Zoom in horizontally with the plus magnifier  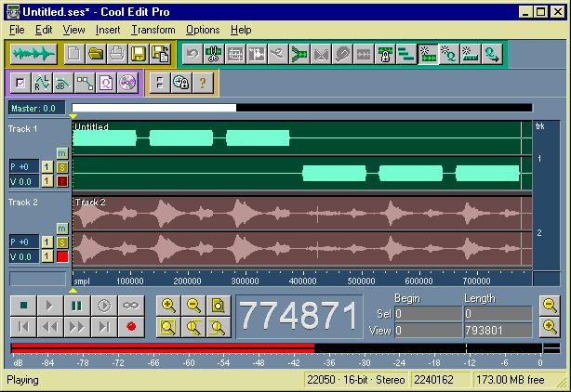(168, 306)
